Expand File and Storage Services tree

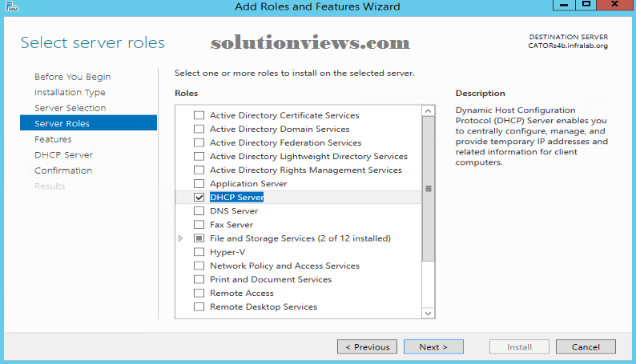click(x=181, y=238)
